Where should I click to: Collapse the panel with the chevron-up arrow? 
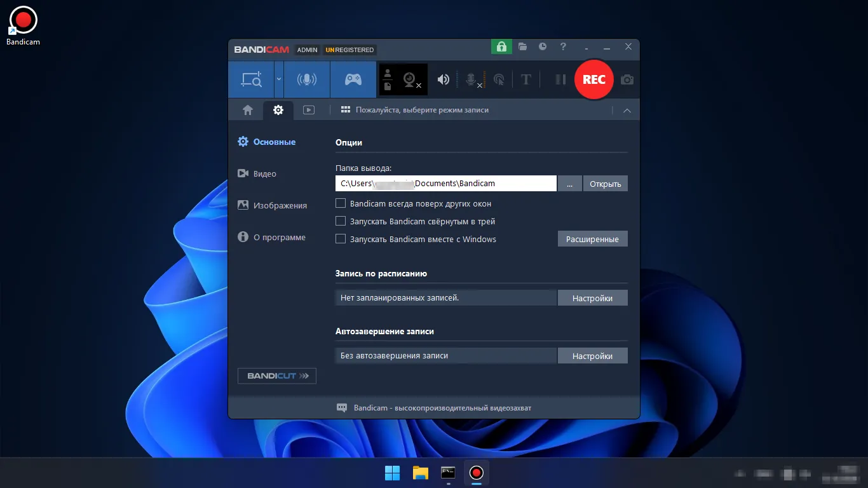(627, 111)
